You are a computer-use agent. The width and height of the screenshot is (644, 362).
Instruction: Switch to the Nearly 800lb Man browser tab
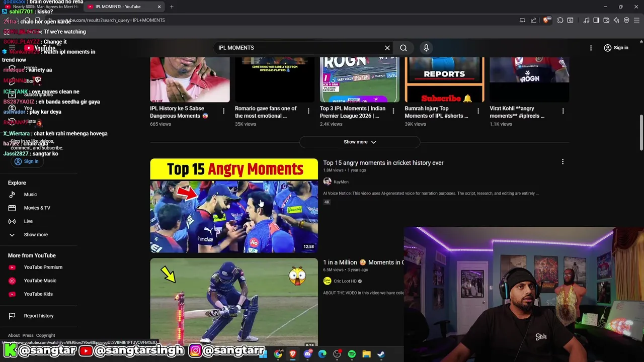[x=43, y=7]
